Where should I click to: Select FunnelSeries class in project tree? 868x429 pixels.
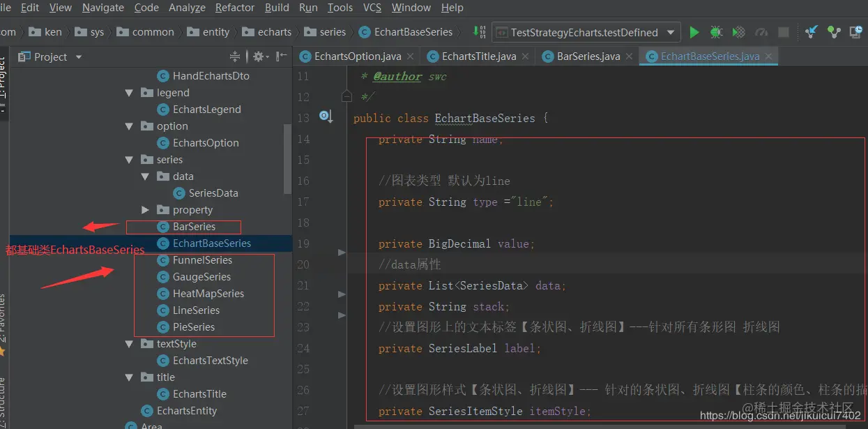195,260
